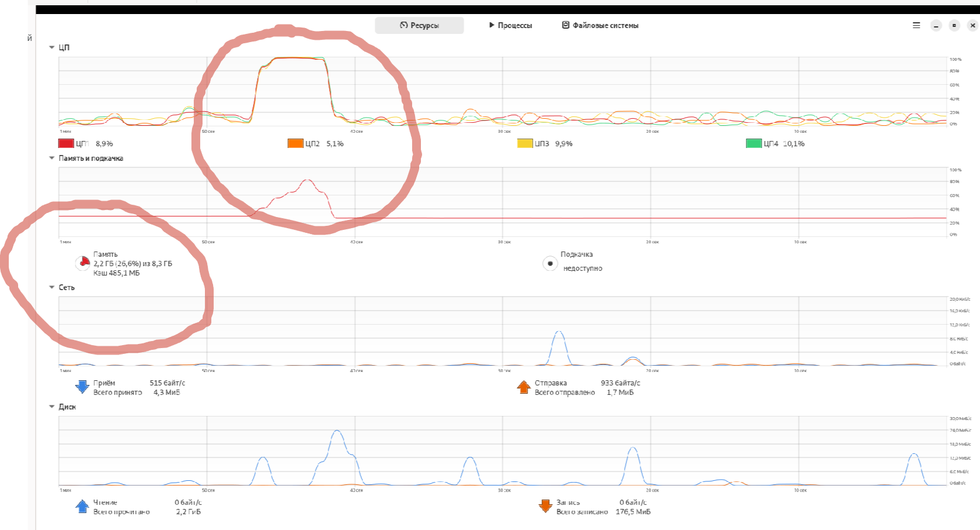Collapse the Диск section
Viewport: 980px width, 530px height.
pos(52,407)
